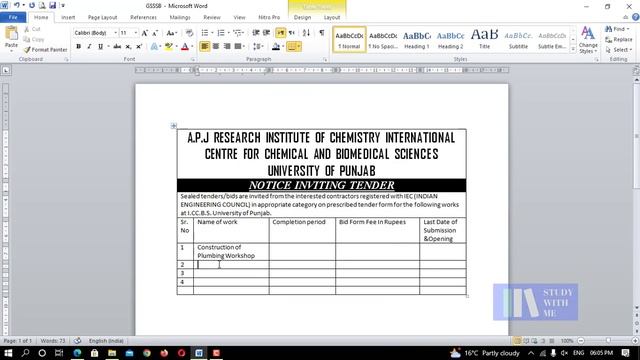
Task: Open File Explorer from the taskbar
Action: pos(112,353)
